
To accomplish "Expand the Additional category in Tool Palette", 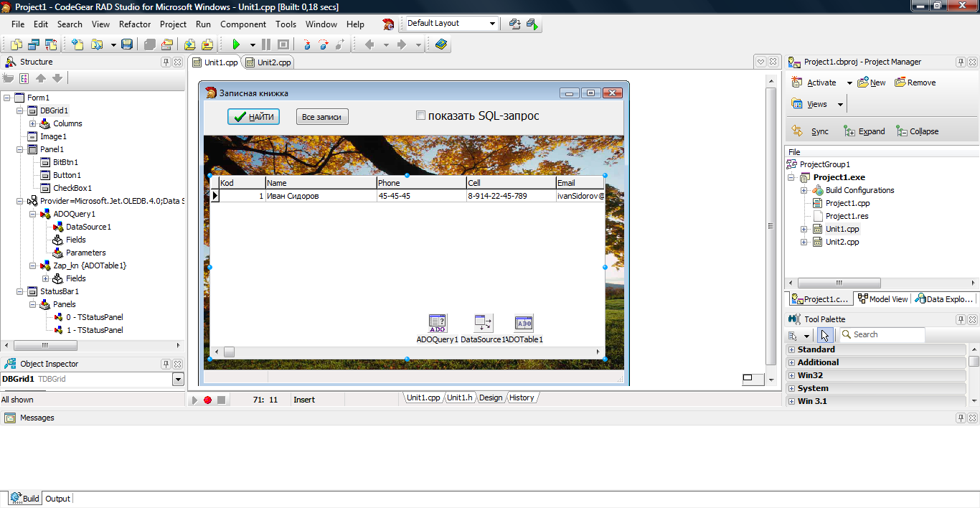I will (792, 362).
